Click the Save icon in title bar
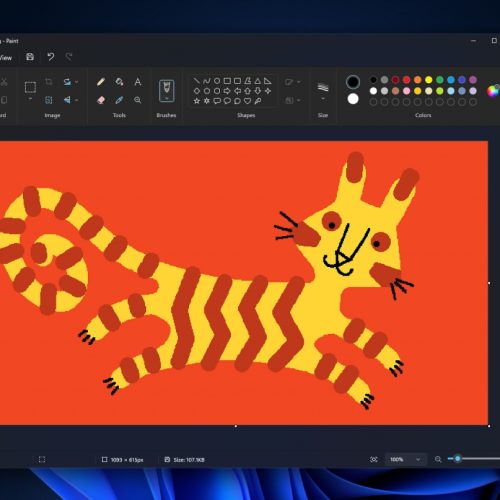 (30, 57)
